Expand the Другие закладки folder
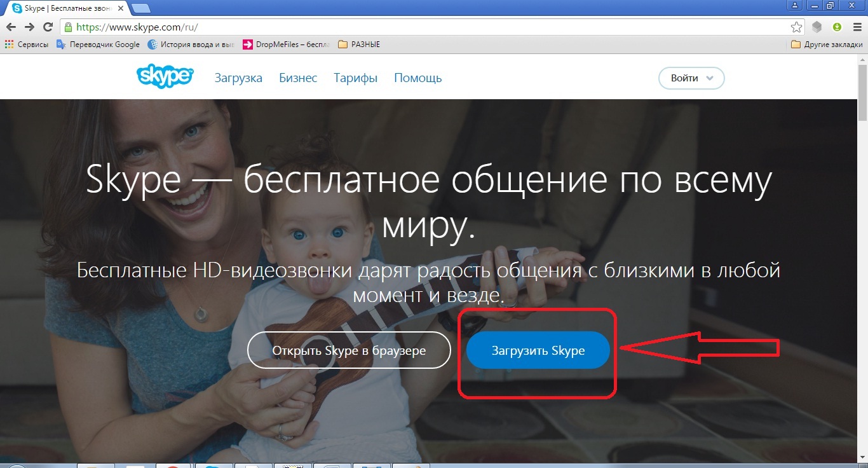The height and width of the screenshot is (468, 868). tap(827, 45)
